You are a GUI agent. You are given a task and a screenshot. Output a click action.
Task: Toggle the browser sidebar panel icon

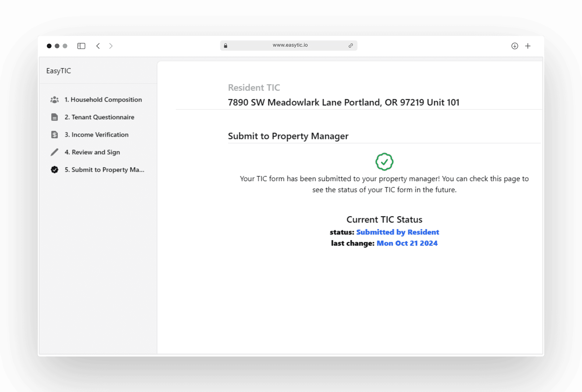pyautogui.click(x=81, y=46)
